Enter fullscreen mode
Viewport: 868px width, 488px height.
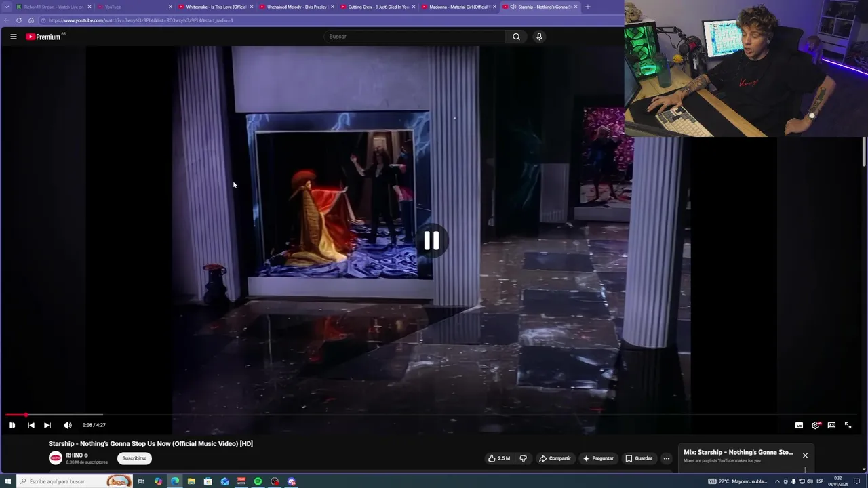pyautogui.click(x=848, y=425)
